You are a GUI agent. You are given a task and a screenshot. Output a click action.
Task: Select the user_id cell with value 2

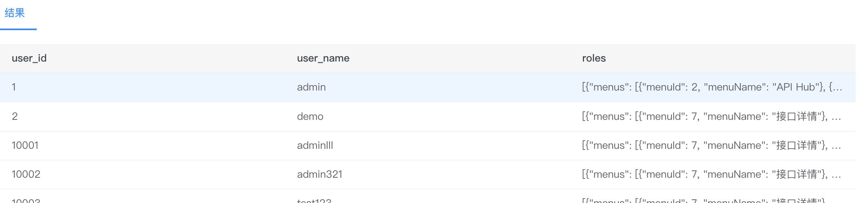[x=15, y=117]
